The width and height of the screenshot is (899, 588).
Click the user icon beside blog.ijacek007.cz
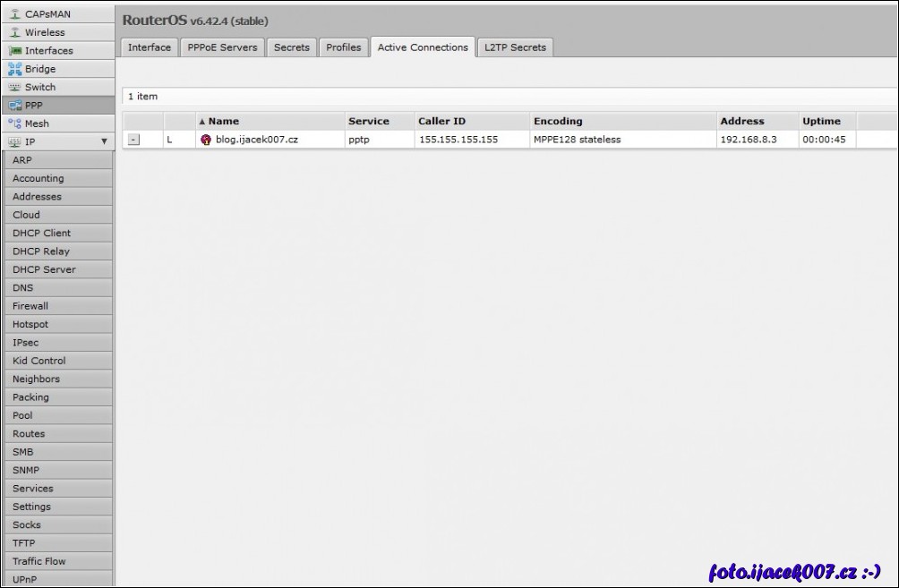tap(206, 140)
